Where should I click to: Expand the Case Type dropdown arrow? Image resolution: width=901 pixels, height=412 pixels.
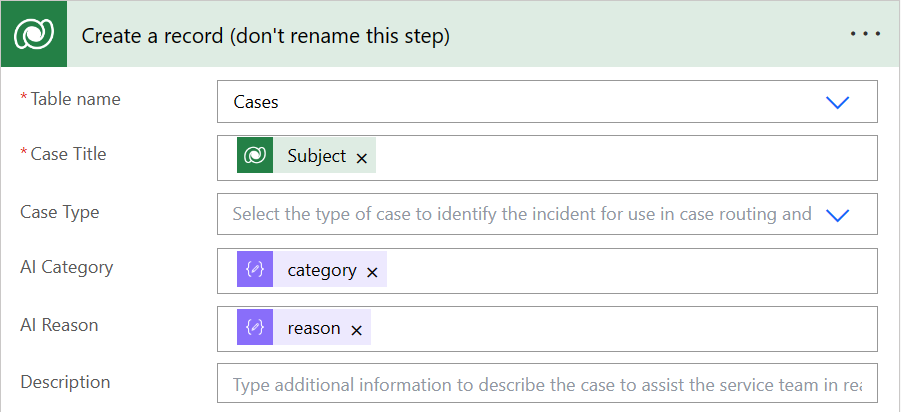tap(837, 215)
